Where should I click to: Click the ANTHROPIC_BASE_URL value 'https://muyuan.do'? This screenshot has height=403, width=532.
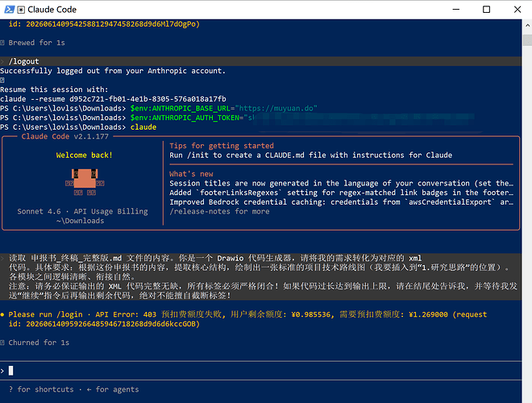278,109
